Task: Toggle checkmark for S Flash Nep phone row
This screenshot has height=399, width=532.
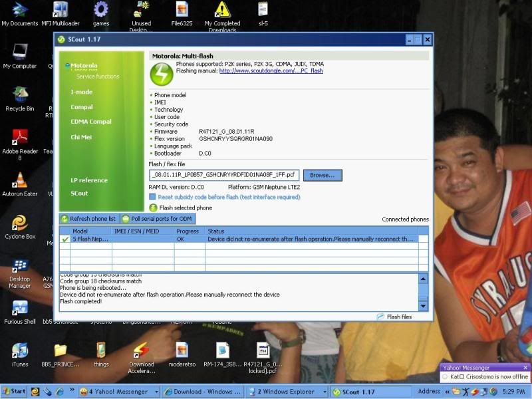Action: (65, 239)
